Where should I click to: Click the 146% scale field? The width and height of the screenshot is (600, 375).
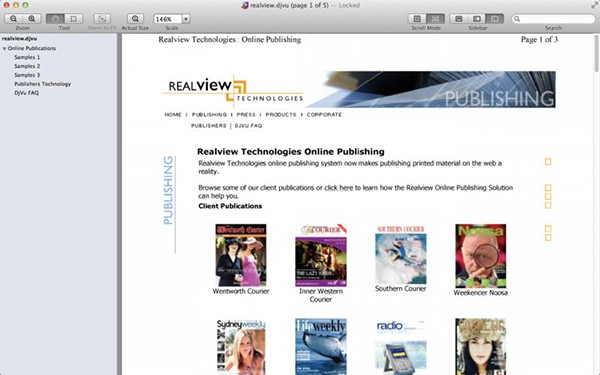pyautogui.click(x=168, y=19)
